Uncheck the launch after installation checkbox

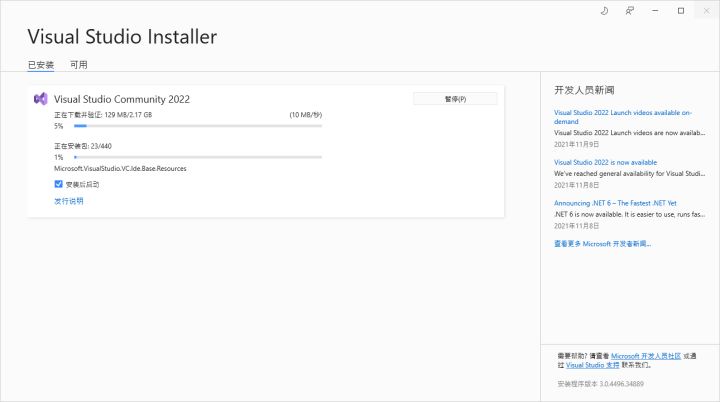point(58,184)
